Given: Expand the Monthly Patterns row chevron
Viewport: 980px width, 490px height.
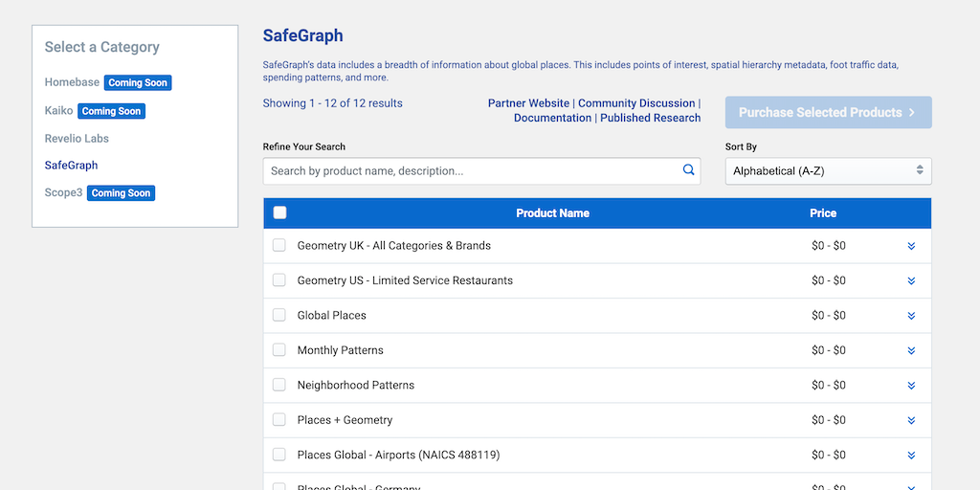Looking at the screenshot, I should [x=911, y=351].
